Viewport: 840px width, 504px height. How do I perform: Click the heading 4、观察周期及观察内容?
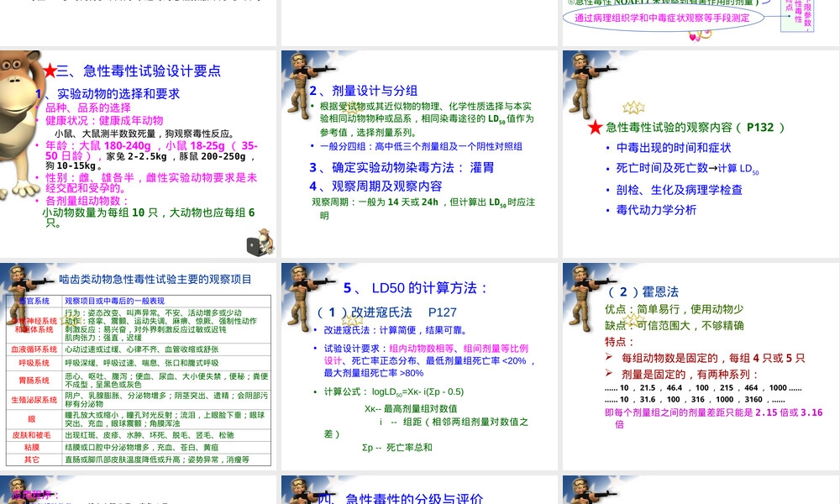(x=375, y=186)
